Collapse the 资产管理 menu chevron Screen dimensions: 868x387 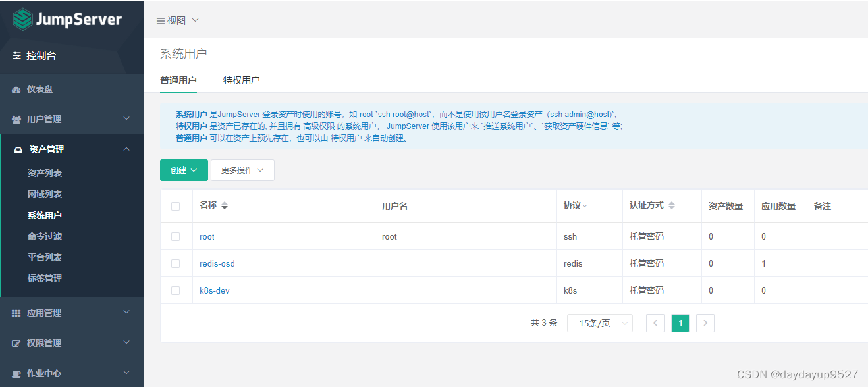(x=127, y=149)
